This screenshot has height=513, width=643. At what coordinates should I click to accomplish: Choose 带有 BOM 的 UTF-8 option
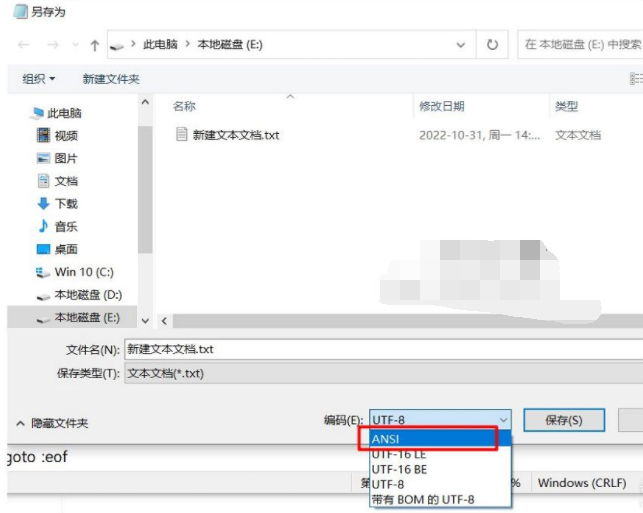(440, 499)
